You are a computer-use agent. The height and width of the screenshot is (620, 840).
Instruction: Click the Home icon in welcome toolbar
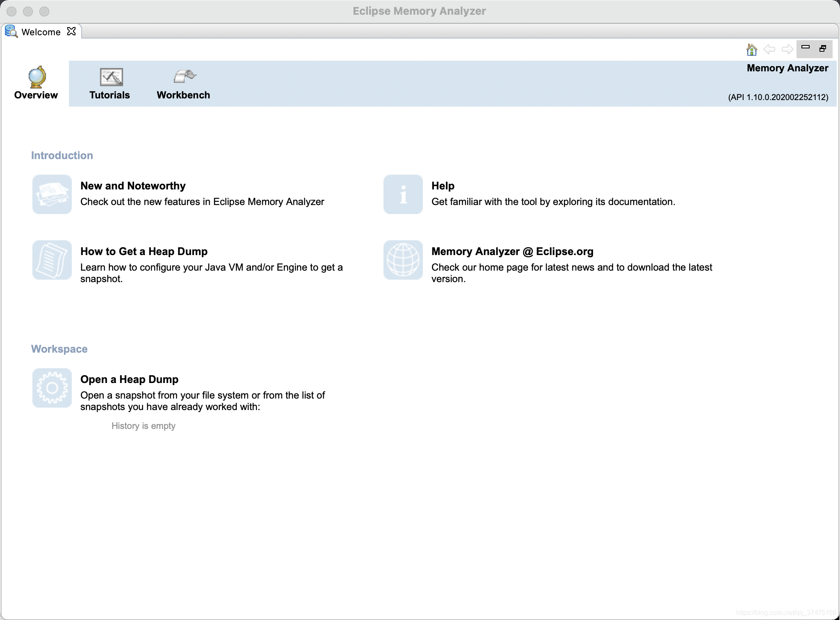751,50
